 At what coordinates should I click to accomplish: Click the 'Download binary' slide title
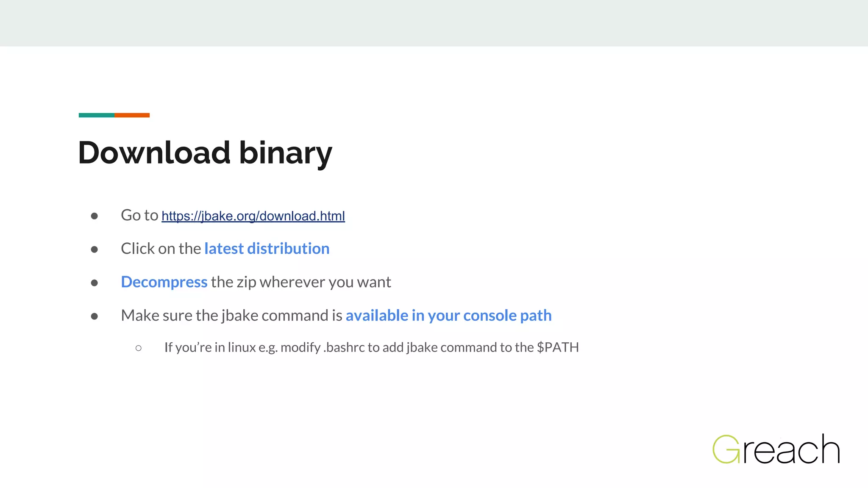205,153
